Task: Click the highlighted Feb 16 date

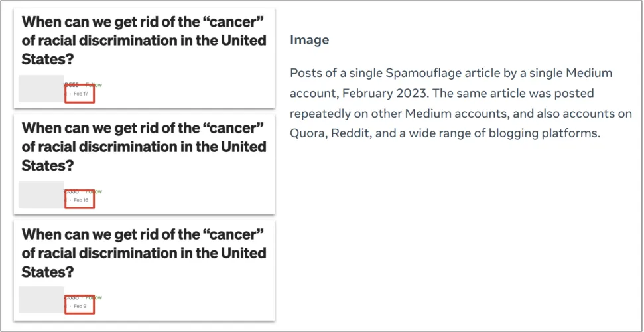Action: [80, 200]
